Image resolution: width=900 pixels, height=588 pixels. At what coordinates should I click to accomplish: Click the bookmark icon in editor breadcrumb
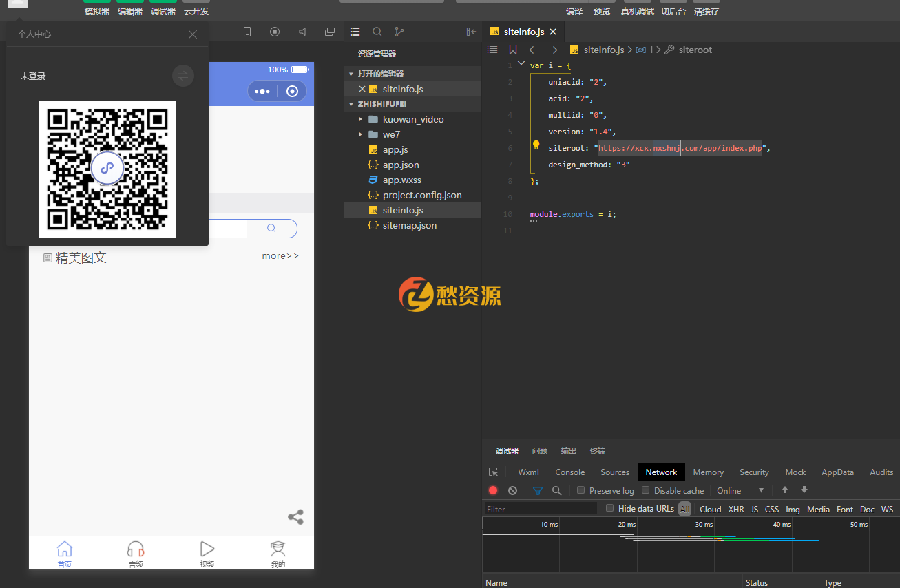(x=513, y=50)
